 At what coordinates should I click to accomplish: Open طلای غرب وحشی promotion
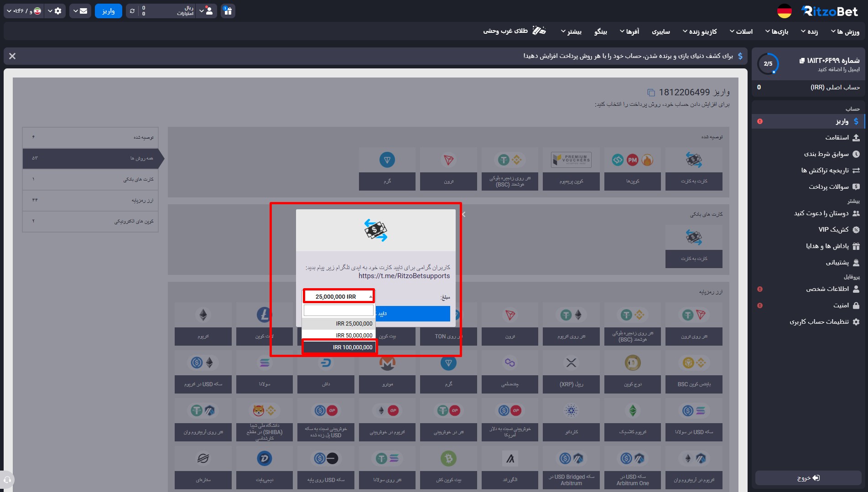tap(515, 31)
